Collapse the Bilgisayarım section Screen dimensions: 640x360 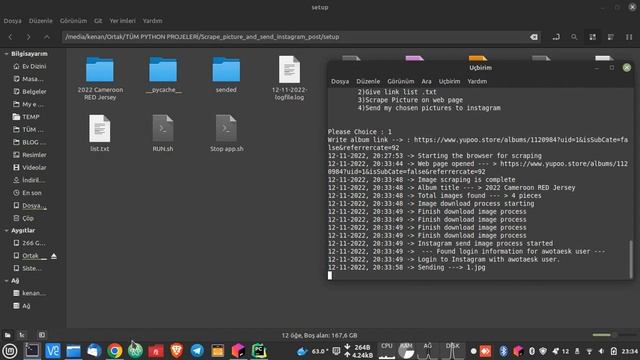[x=7, y=54]
